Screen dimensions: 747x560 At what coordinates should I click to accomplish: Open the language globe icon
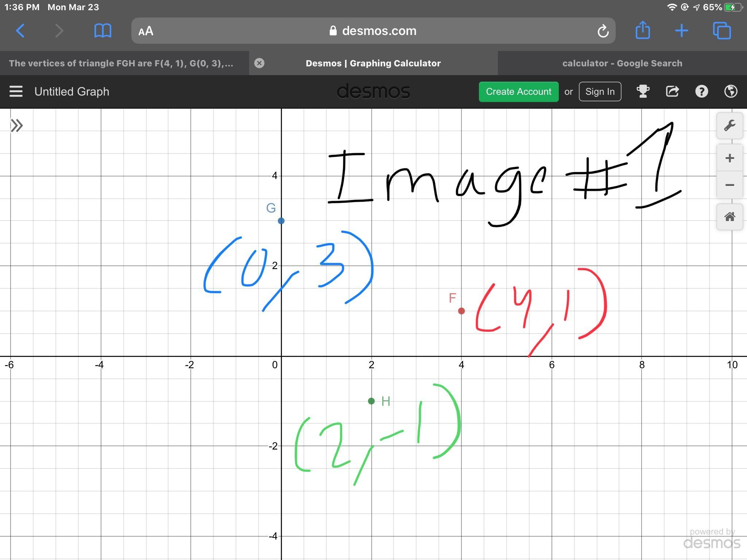(731, 92)
